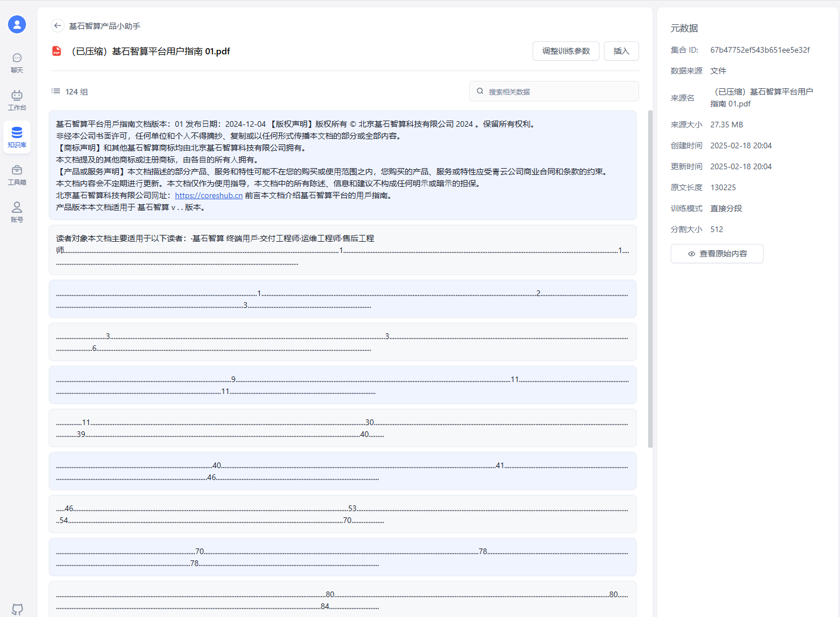Click the 训练模式 value 直接分段
This screenshot has height=617, width=840.
[x=726, y=208]
